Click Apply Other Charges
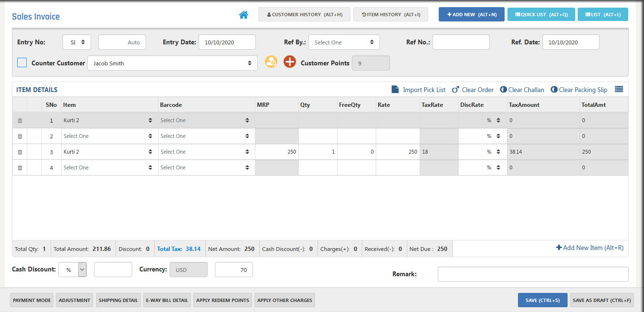 [x=285, y=300]
